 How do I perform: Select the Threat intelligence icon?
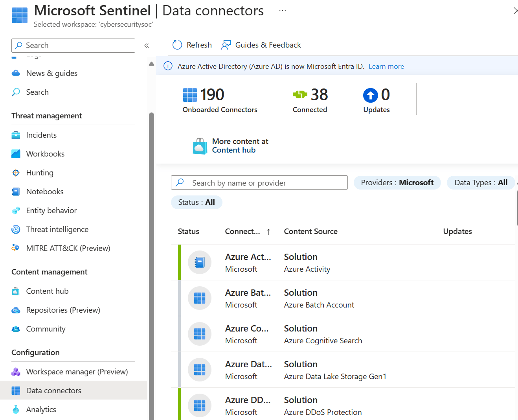16,229
